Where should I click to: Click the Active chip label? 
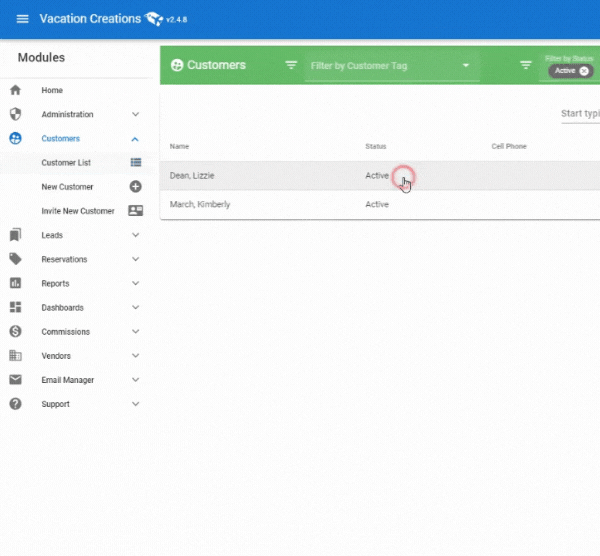pos(565,71)
